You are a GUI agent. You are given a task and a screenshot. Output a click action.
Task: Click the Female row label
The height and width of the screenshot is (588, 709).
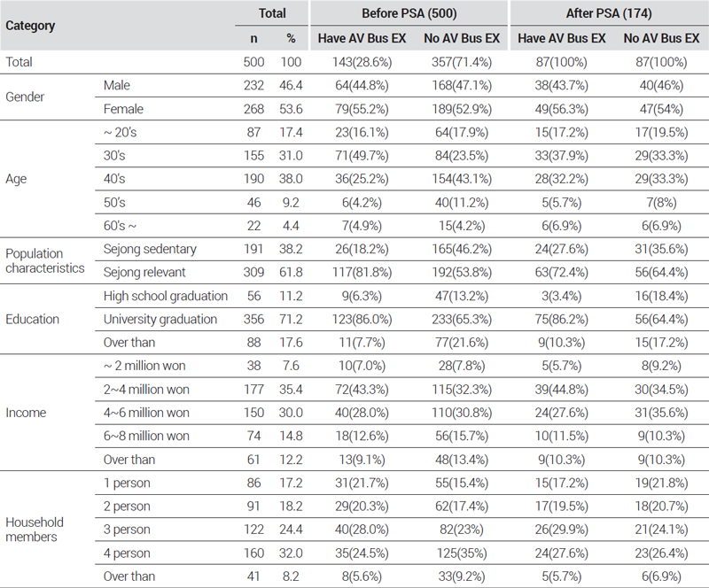click(122, 110)
